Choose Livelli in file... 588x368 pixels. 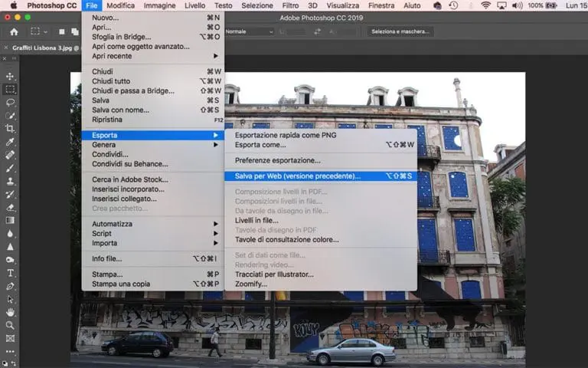321,221
